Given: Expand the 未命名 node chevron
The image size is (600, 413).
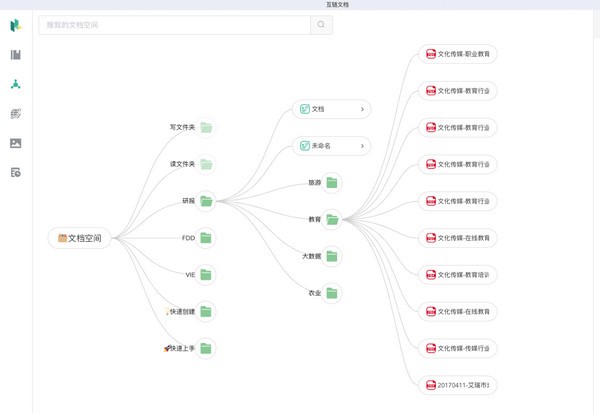Looking at the screenshot, I should click(362, 146).
